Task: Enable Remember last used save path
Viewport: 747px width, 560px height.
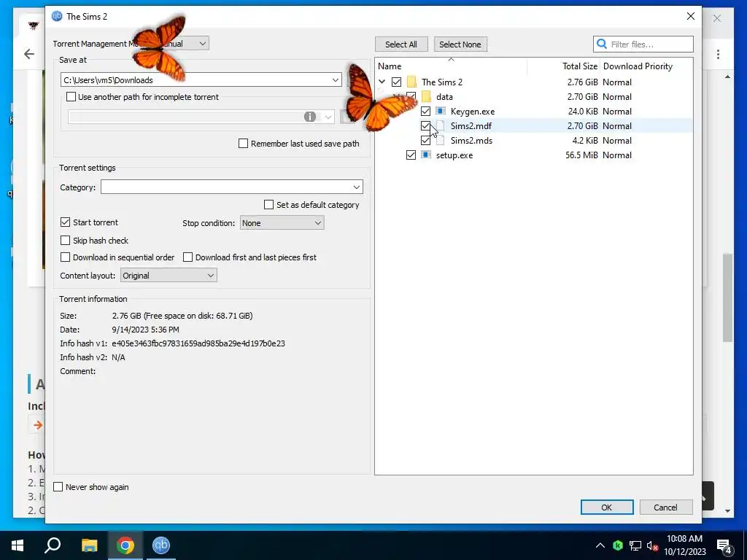Action: coord(243,144)
